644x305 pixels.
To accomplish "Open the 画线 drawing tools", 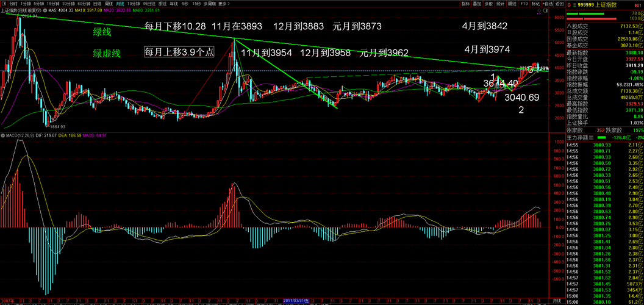I will click(512, 4).
